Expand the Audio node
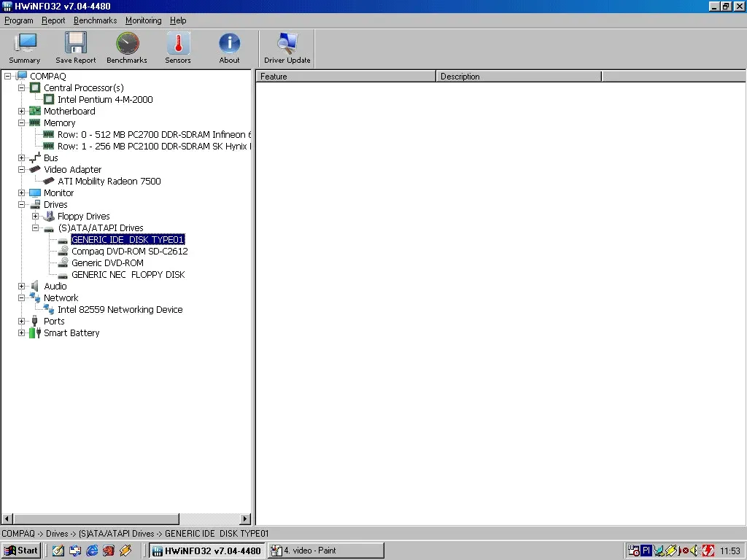 click(21, 286)
